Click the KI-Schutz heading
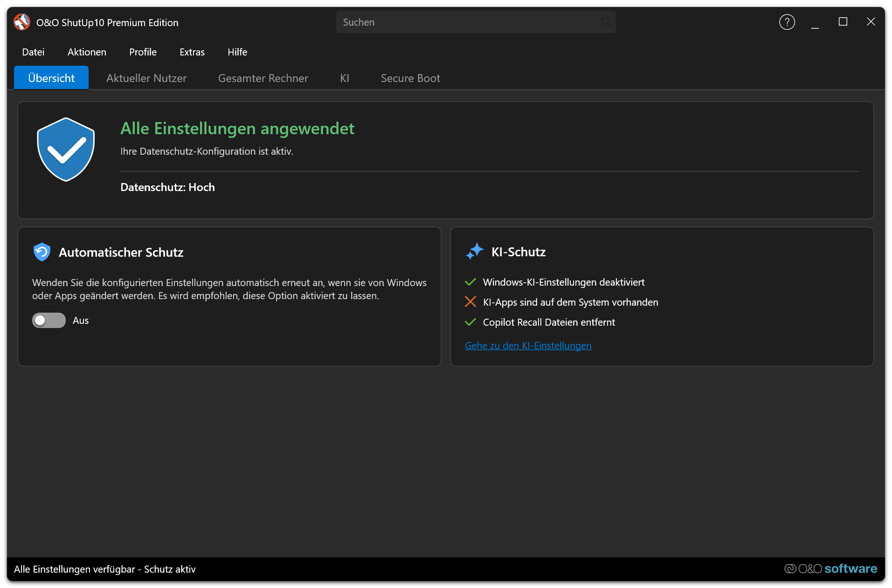Screen dimensions: 892x588 519,252
